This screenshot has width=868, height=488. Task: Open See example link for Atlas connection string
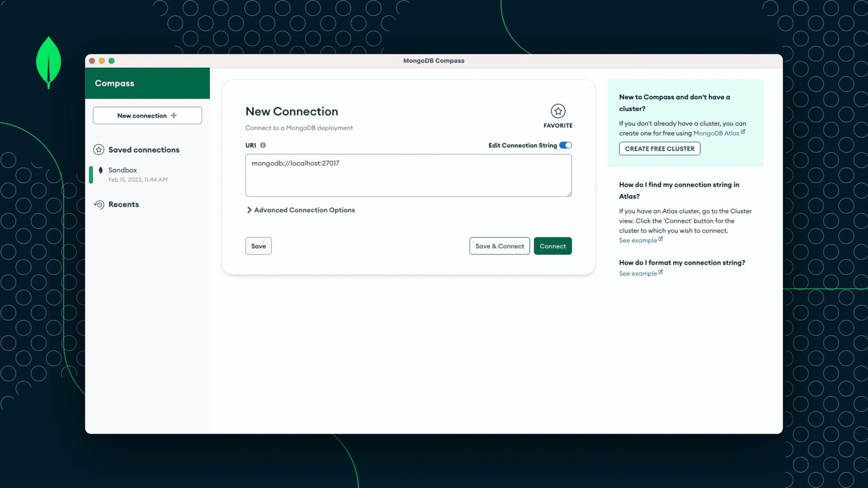pos(638,240)
